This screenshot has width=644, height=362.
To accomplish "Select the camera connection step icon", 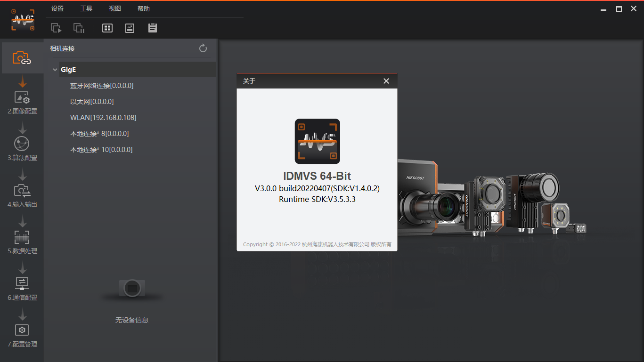I will 22,58.
